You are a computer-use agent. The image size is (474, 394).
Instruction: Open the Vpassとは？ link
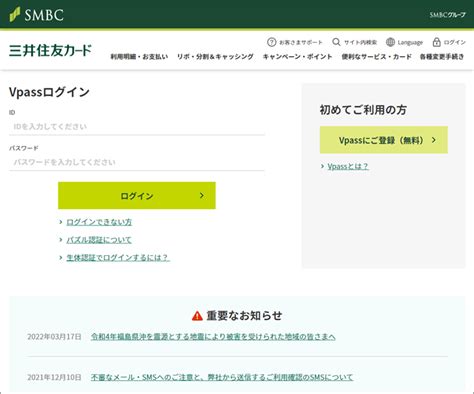(348, 166)
